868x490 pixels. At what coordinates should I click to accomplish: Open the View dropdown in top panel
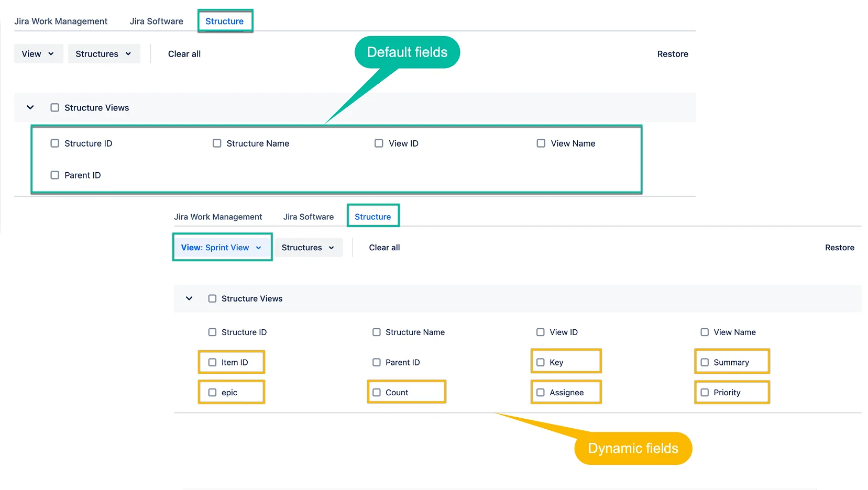point(38,54)
